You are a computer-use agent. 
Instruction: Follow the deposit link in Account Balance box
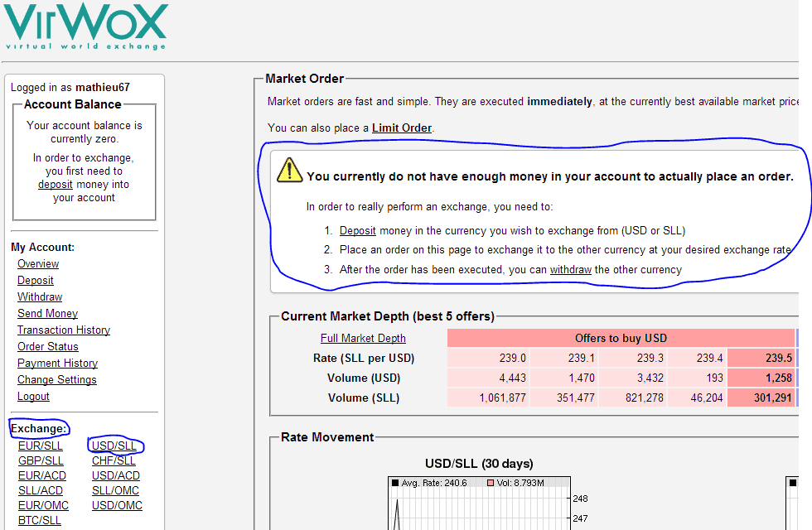tap(55, 184)
